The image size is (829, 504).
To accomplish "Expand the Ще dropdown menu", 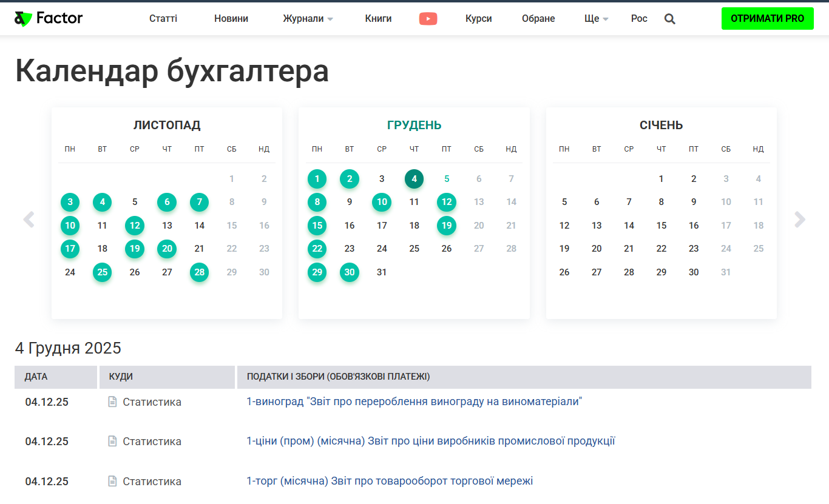I will [596, 19].
